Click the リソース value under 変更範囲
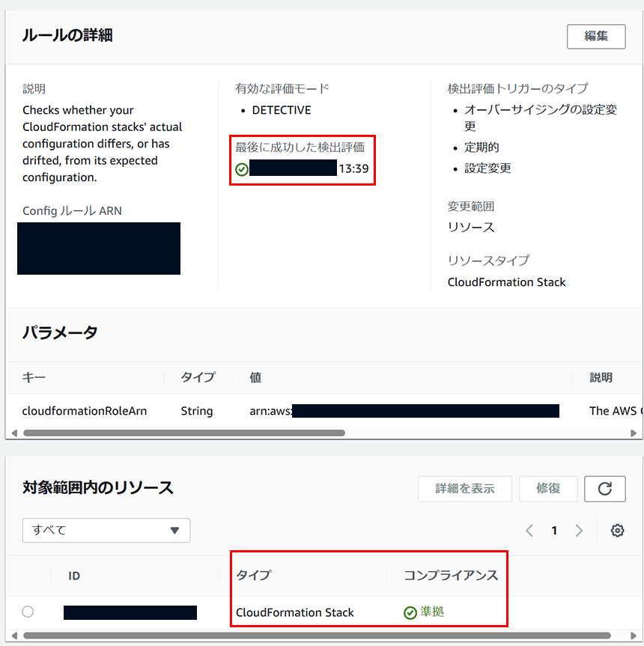Viewport: 644px width, 646px height. [471, 228]
